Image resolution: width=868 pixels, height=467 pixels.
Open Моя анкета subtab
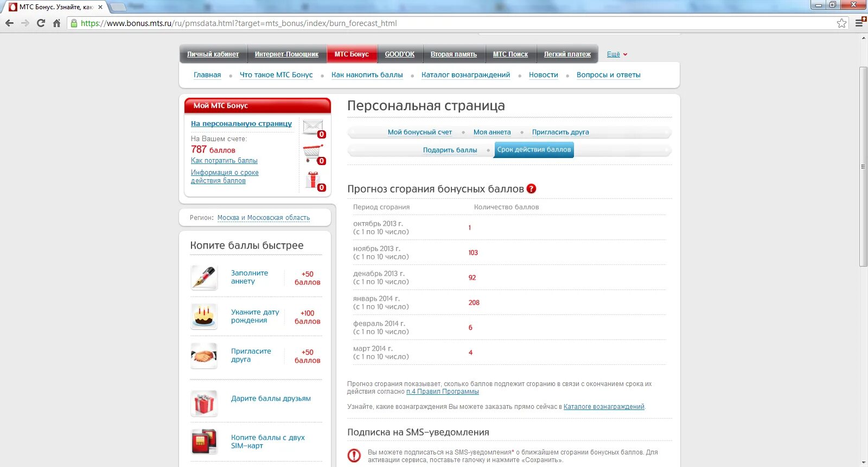(x=492, y=132)
